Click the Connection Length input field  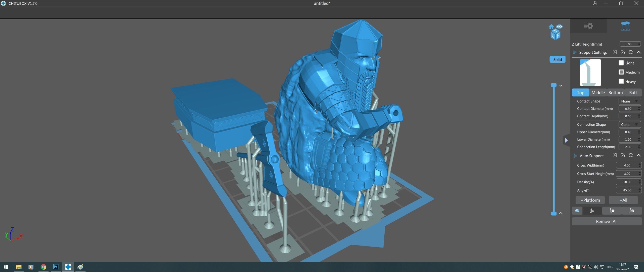click(x=629, y=147)
